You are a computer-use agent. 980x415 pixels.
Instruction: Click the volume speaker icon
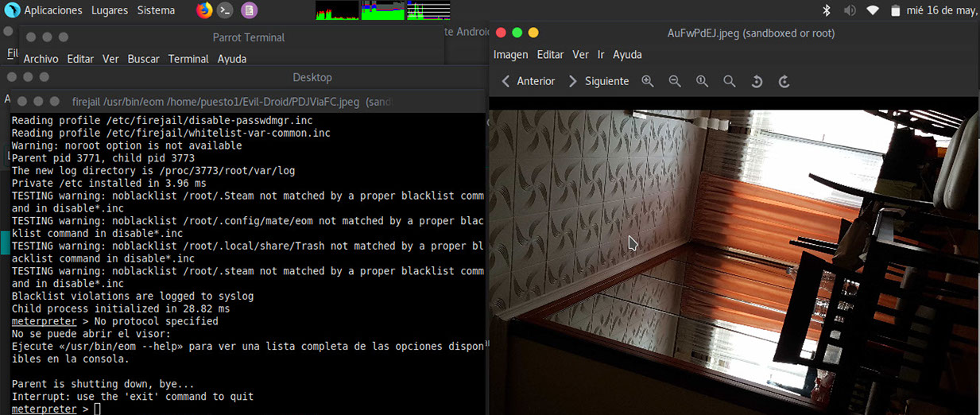pos(849,10)
